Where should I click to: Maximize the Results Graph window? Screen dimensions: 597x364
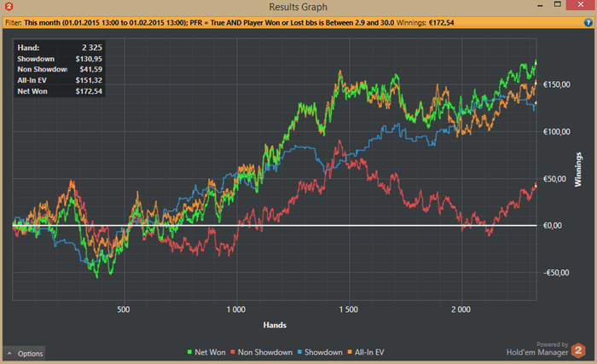tap(558, 4)
